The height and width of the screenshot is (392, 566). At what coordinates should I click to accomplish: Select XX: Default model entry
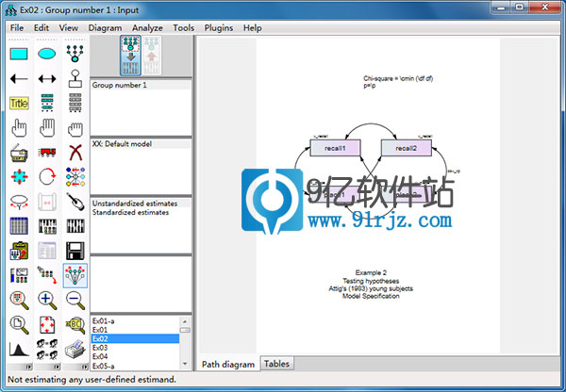(141, 144)
